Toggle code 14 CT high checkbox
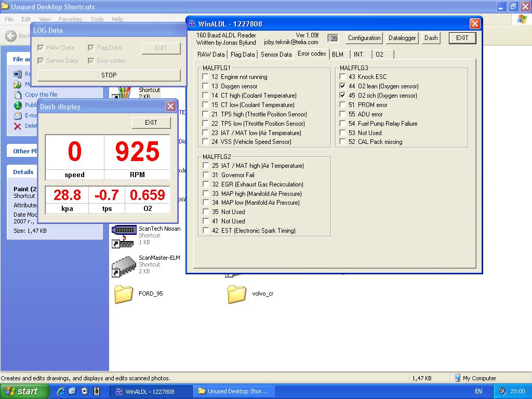Image resolution: width=532 pixels, height=399 pixels. [x=205, y=96]
